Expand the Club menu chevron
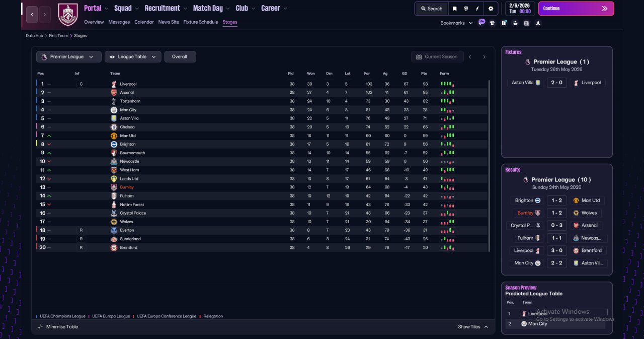The width and height of the screenshot is (644, 339). 254,9
